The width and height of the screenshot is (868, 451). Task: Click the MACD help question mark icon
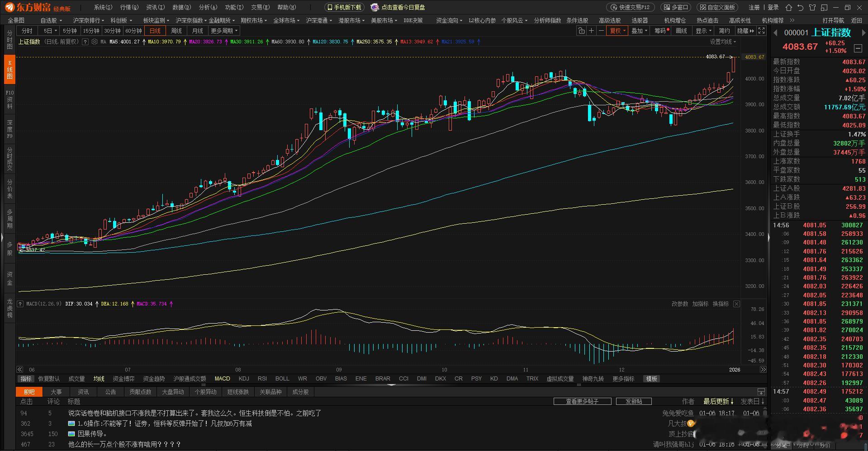[x=20, y=304]
